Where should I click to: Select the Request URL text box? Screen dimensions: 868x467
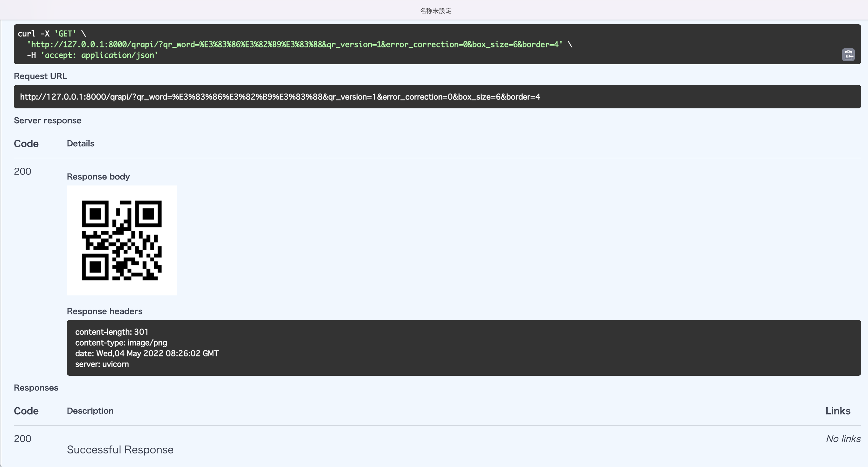[x=437, y=97]
